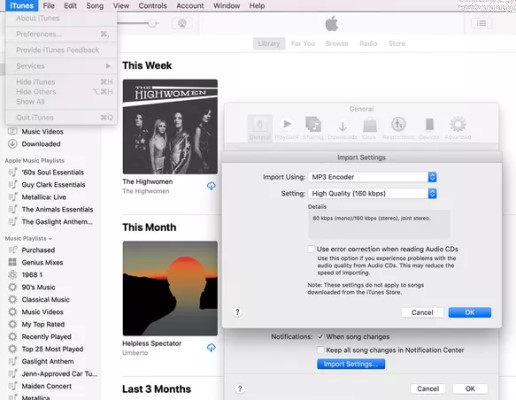The width and height of the screenshot is (516, 400).
Task: Open the Helpless Spectator album artwork
Action: tap(170, 288)
